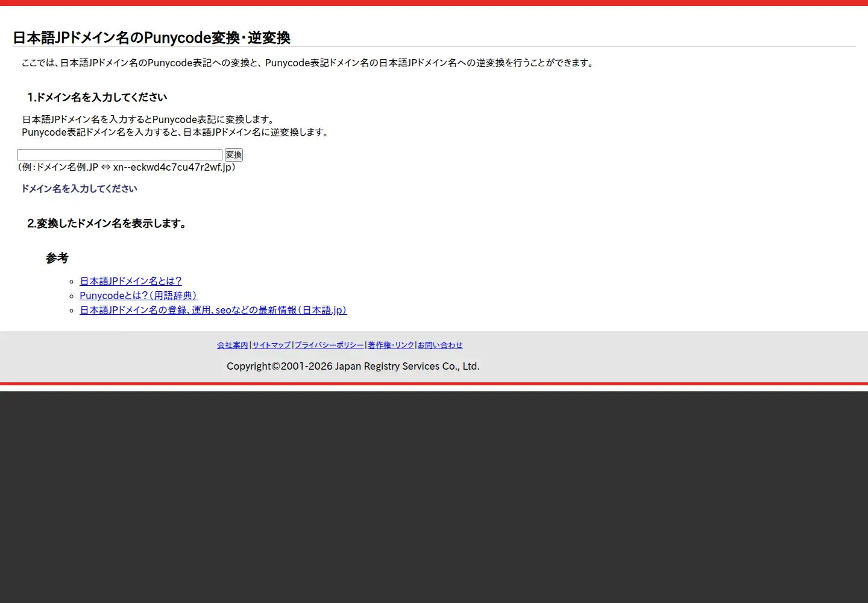Click the 参考 heading
The width and height of the screenshot is (868, 603).
tap(57, 258)
